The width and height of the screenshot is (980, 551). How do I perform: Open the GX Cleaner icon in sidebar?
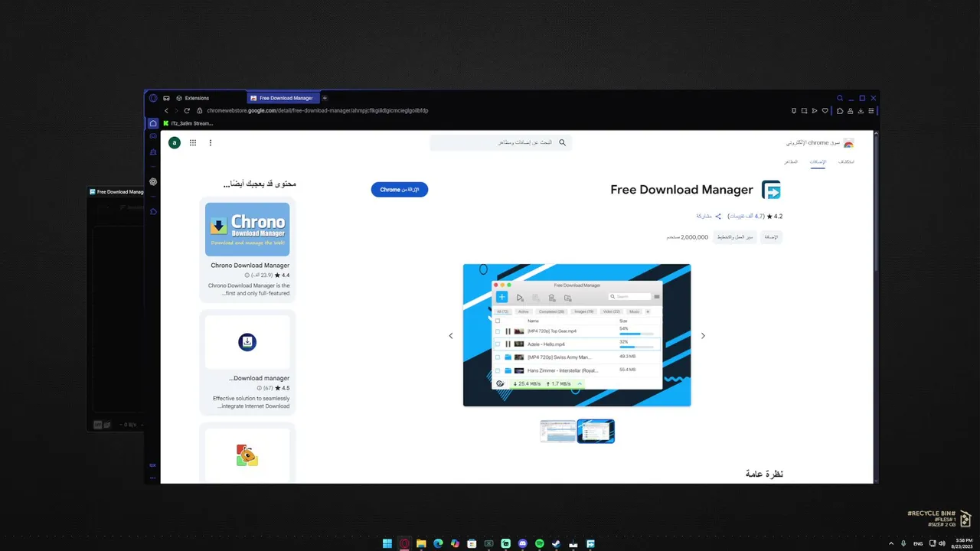click(x=153, y=152)
